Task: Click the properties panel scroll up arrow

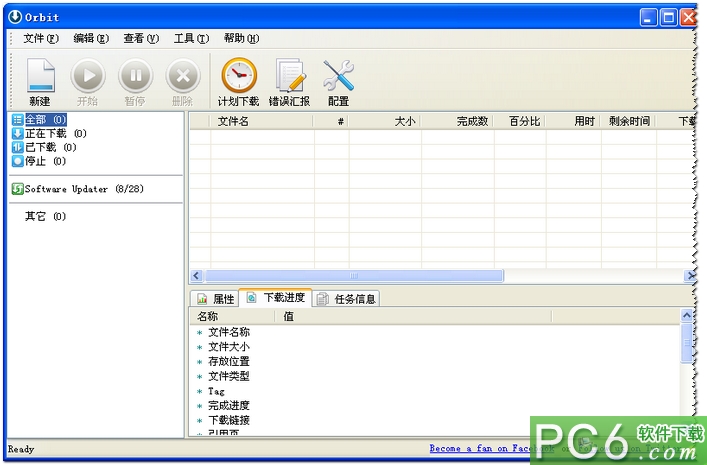Action: pos(687,316)
